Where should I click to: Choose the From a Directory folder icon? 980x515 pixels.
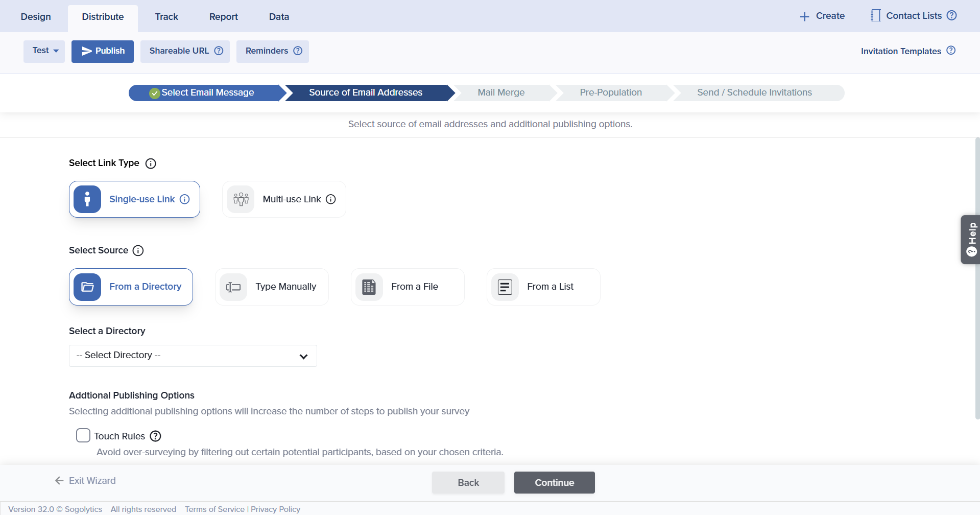[x=87, y=287]
